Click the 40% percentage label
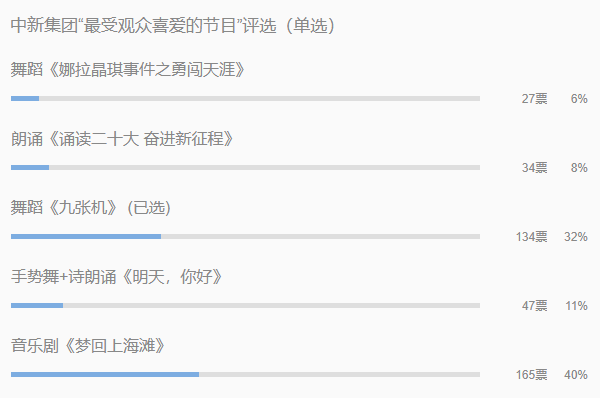This screenshot has height=398, width=600. (x=576, y=374)
